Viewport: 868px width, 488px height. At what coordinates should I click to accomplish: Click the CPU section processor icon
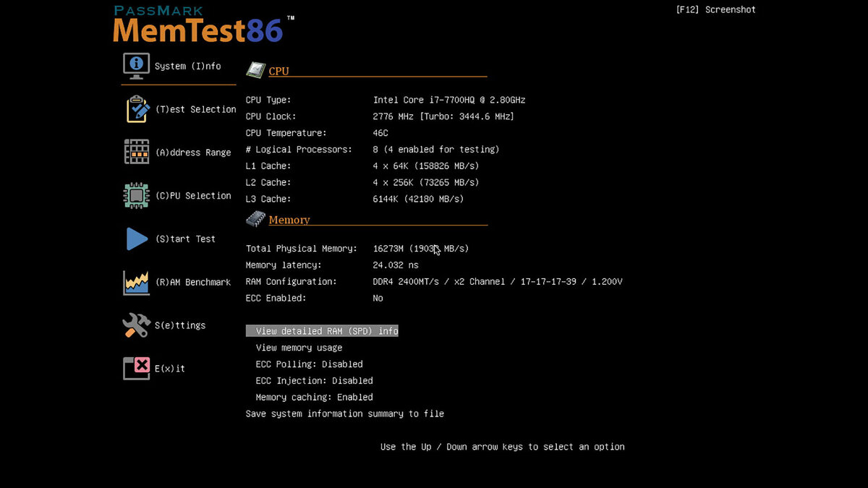click(255, 70)
